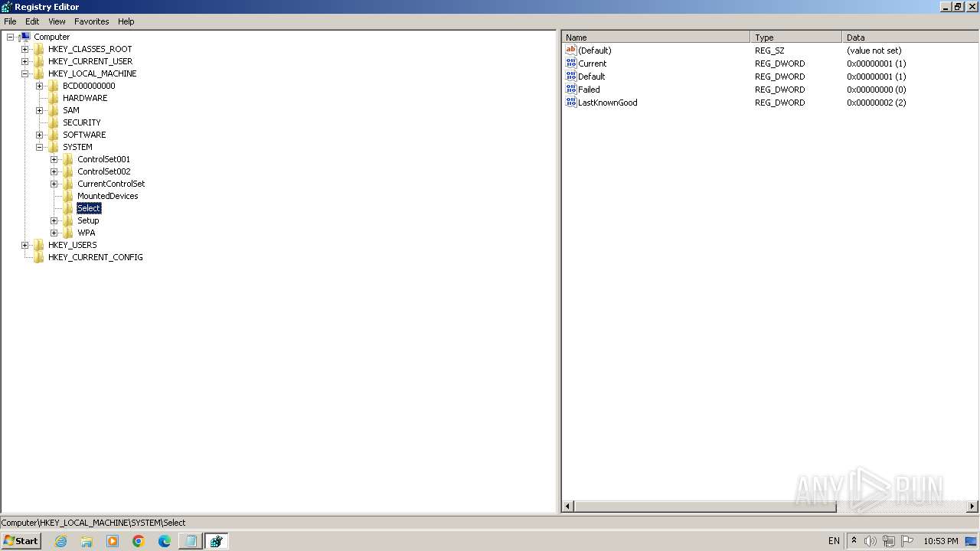Click the Failed DWORD value icon
The width and height of the screenshot is (980, 551).
click(570, 90)
